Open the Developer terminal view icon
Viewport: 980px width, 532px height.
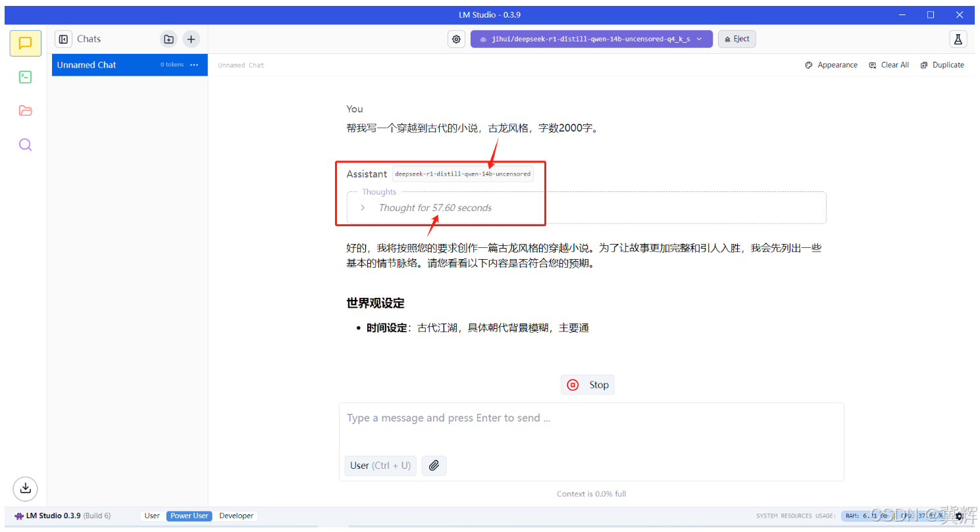[25, 77]
